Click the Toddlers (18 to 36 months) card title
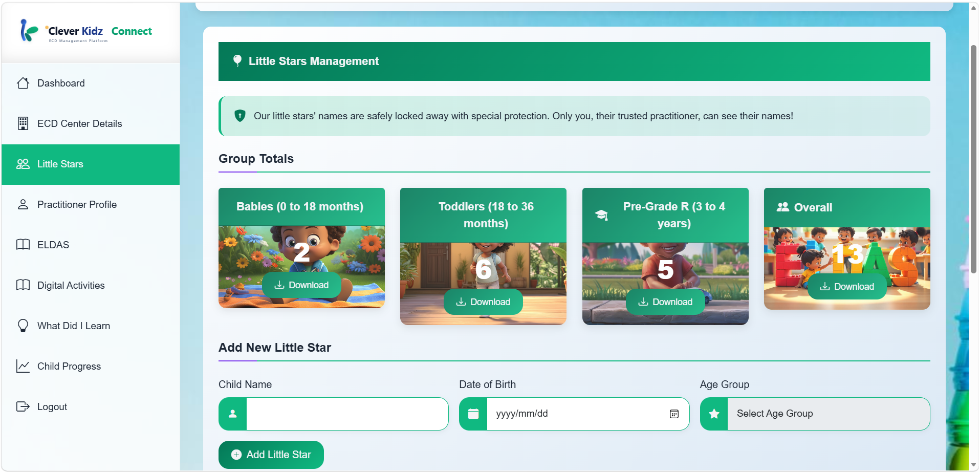980x472 pixels. 486,215
